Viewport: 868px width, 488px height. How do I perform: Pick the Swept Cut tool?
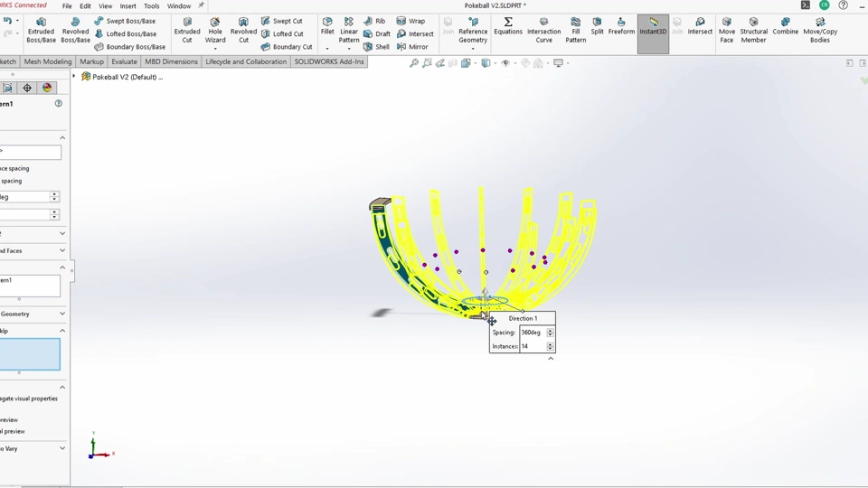click(282, 21)
